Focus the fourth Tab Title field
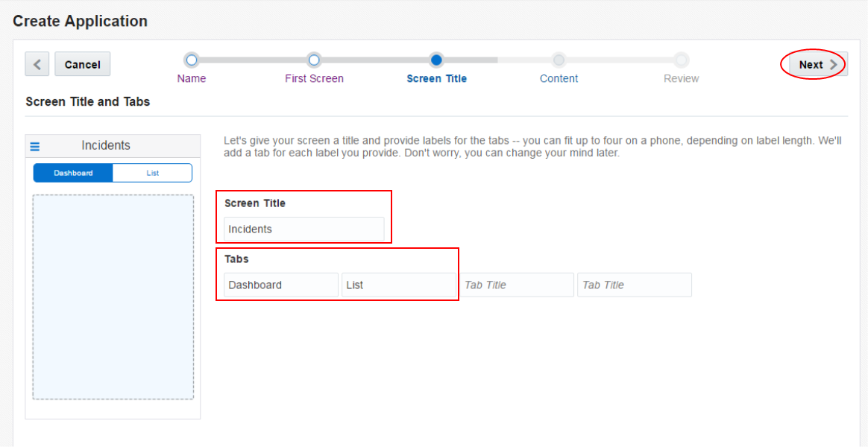The height and width of the screenshot is (447, 868). point(635,285)
